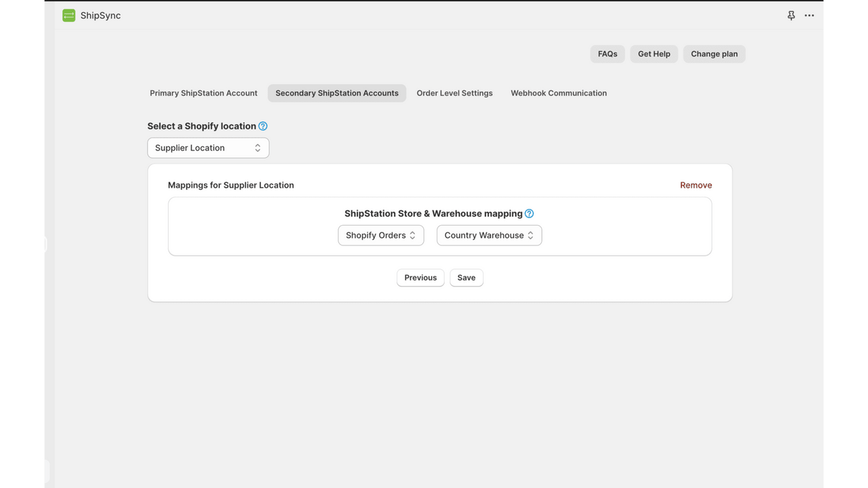Click the ShipSync app title text
This screenshot has height=488, width=868.
100,16
